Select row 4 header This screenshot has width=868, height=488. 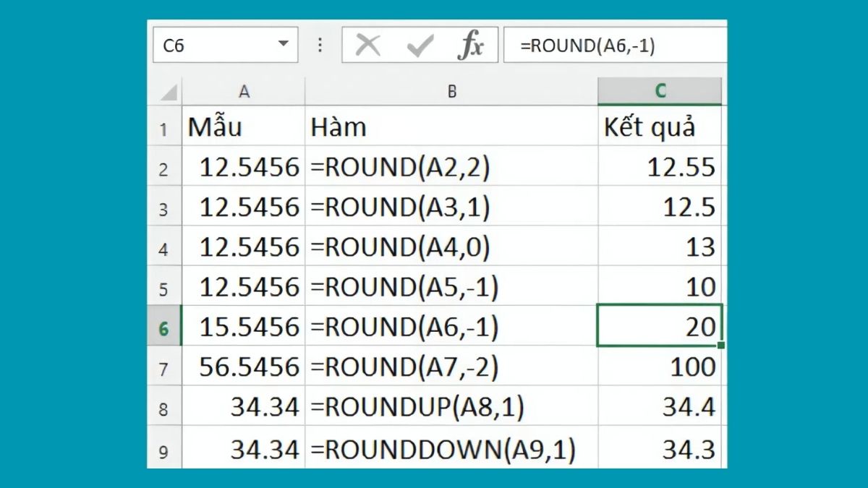pyautogui.click(x=164, y=247)
